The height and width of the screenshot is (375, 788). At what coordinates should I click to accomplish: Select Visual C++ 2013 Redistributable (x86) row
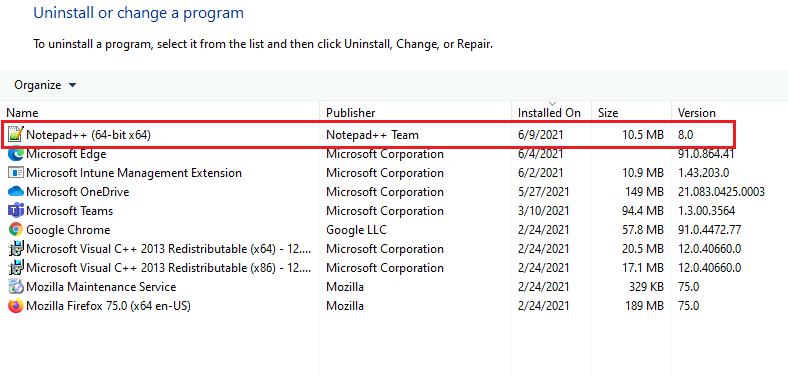(169, 267)
